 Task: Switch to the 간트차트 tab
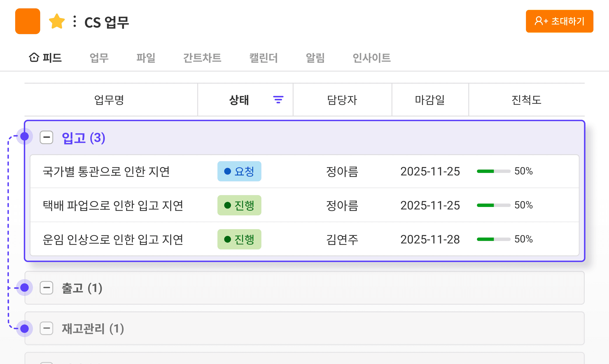coord(202,58)
